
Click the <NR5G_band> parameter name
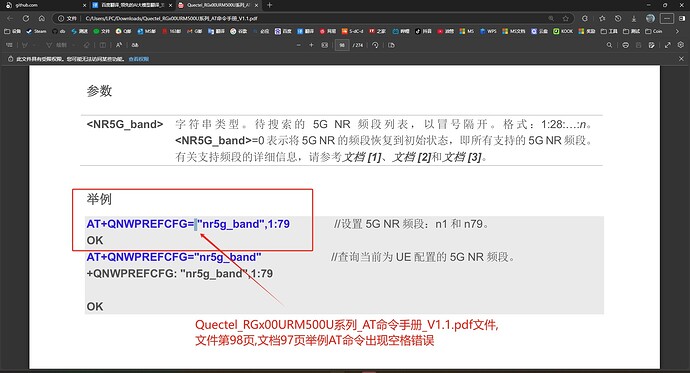[125, 124]
